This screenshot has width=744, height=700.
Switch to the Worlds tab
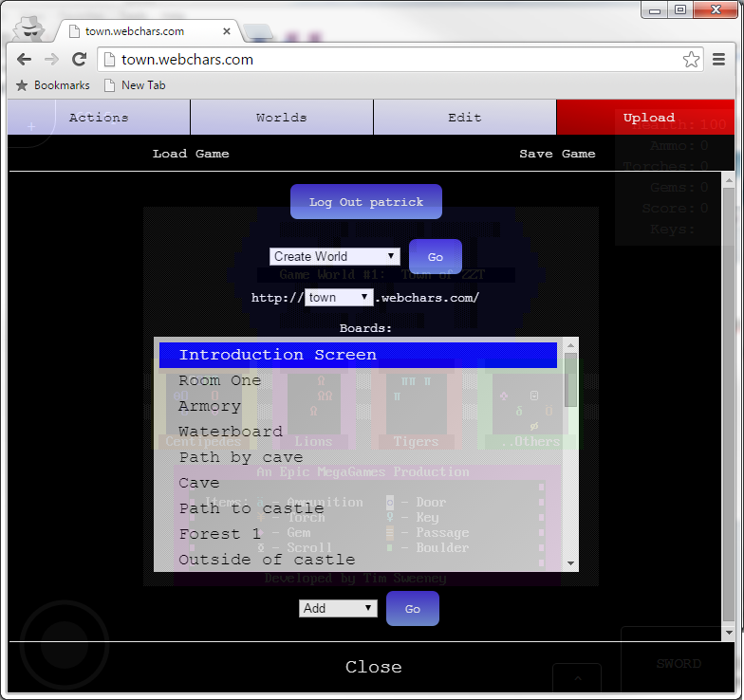pyautogui.click(x=282, y=118)
